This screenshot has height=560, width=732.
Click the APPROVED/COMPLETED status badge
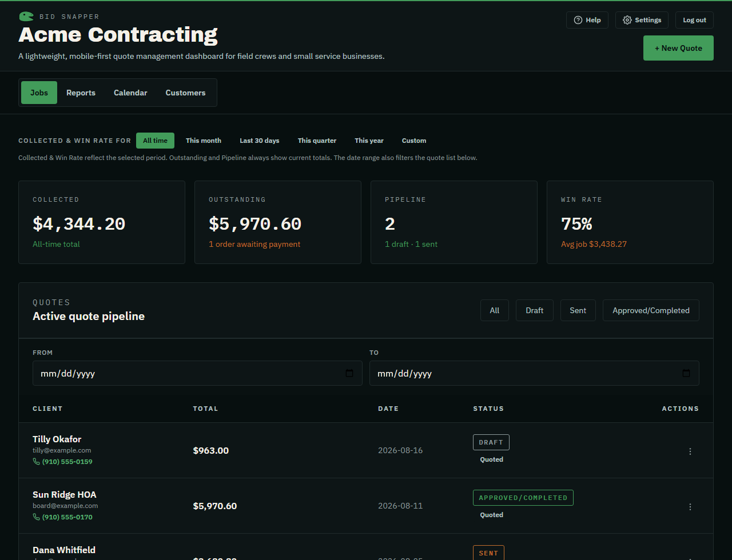[523, 498]
